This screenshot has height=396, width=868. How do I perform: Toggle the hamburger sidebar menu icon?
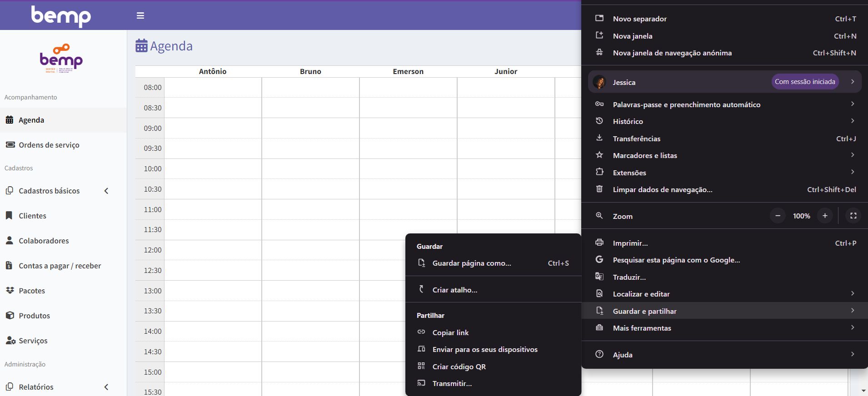140,16
